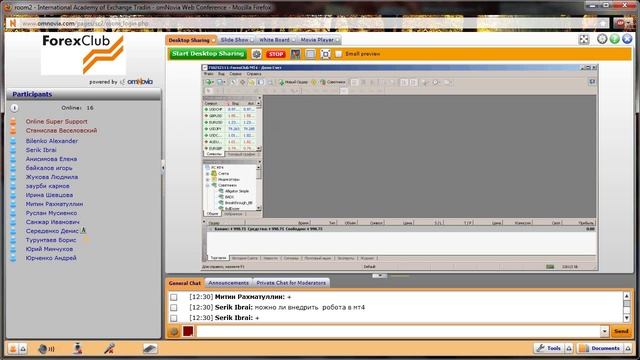Open the desktop sharing settings gear

256,54
